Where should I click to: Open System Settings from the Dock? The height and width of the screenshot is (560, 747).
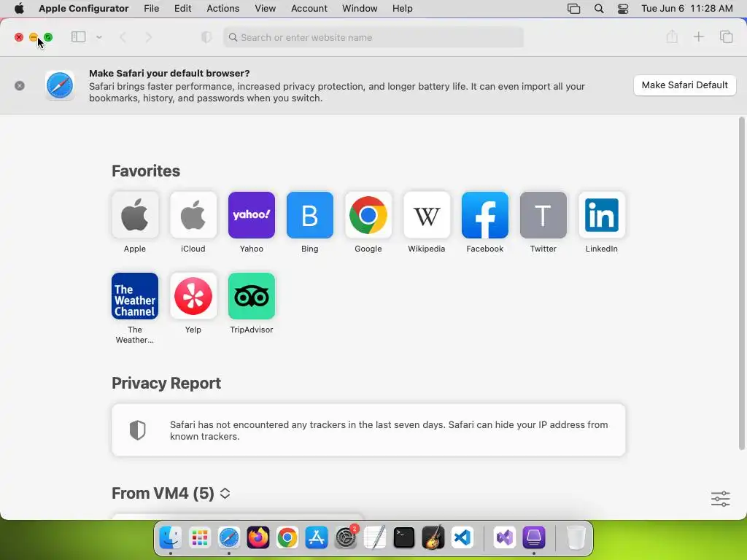coord(346,538)
